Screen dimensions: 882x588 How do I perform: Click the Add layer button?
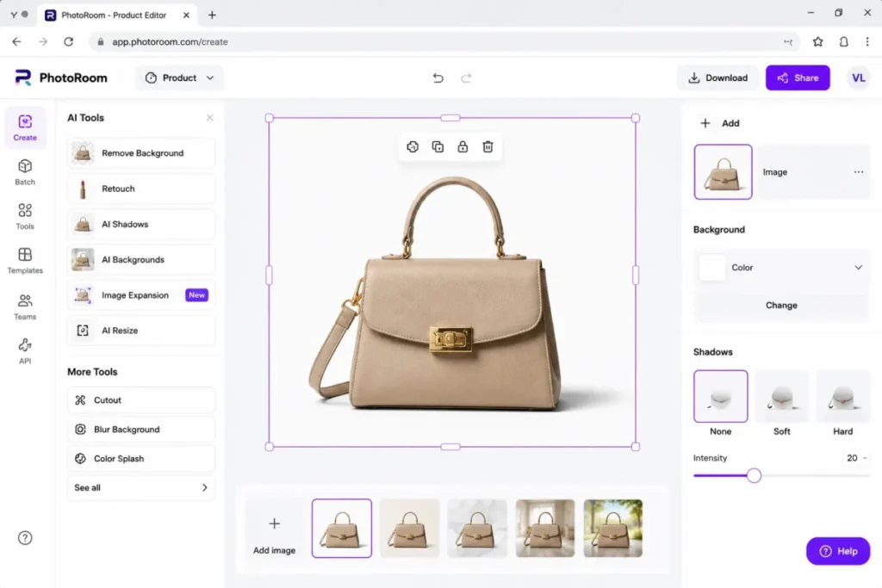tap(720, 123)
